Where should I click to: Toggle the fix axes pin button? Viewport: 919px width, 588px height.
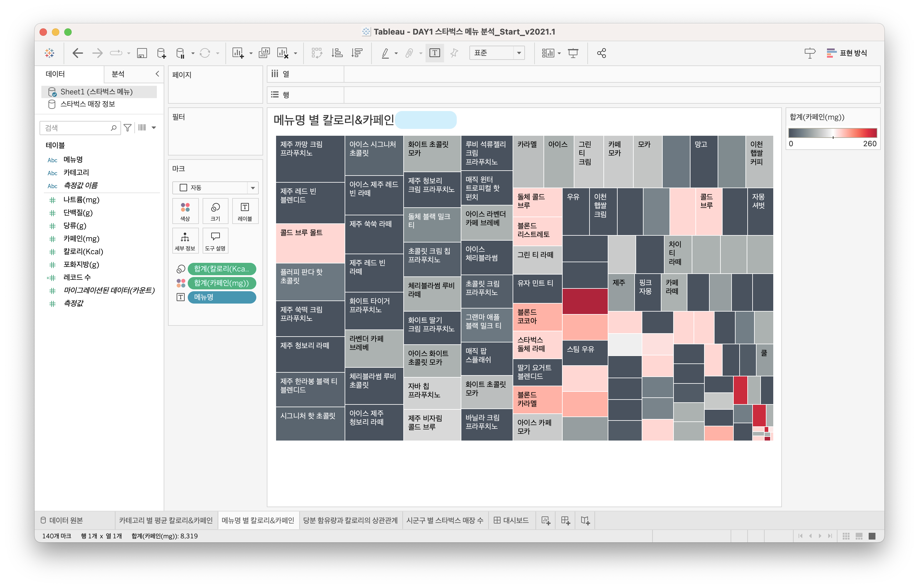coord(454,53)
